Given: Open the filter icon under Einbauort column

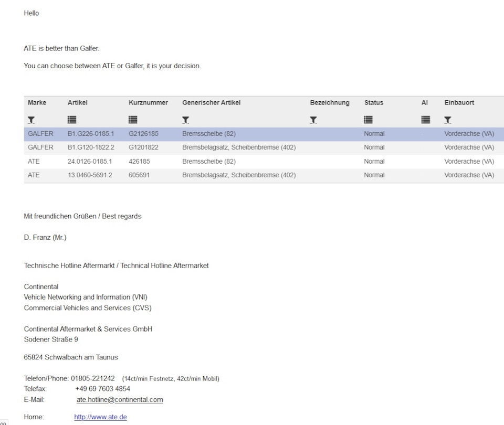Looking at the screenshot, I should [x=448, y=120].
